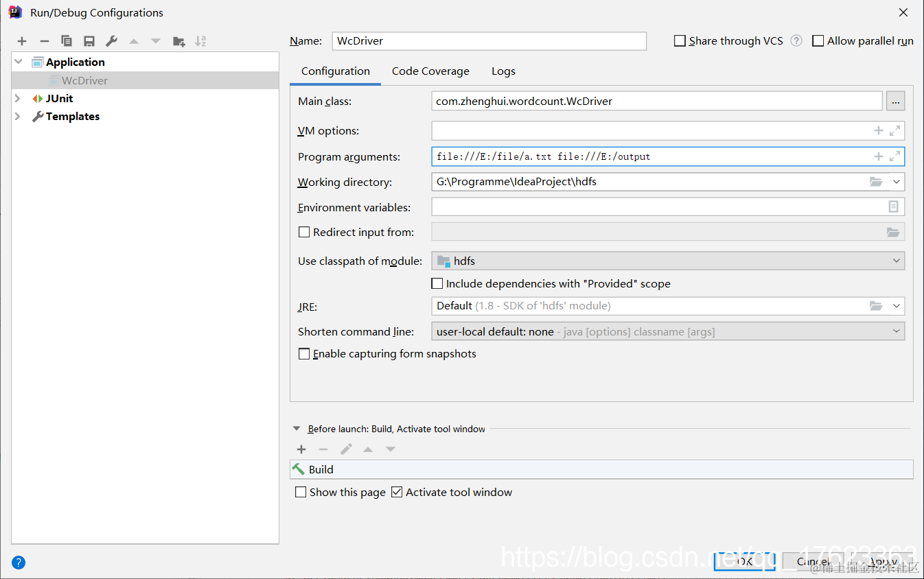Click the Apply button

click(881, 562)
